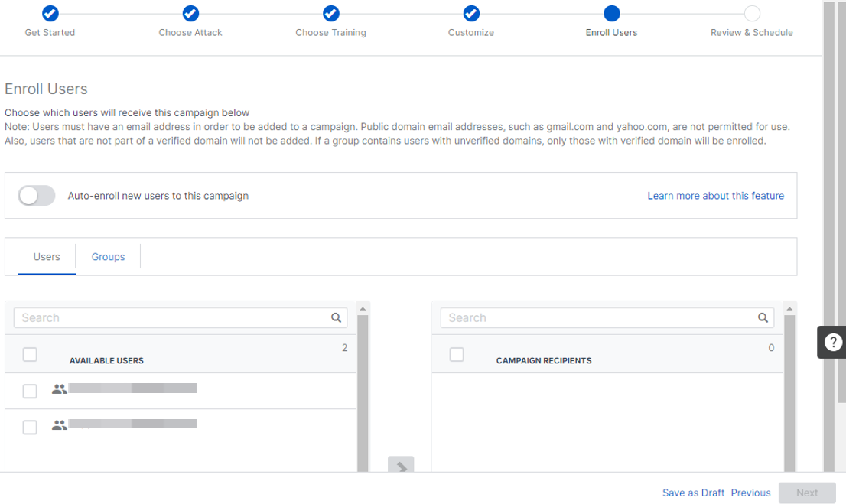Select the Customize step icon
Screen dimensions: 846x504
coord(470,13)
